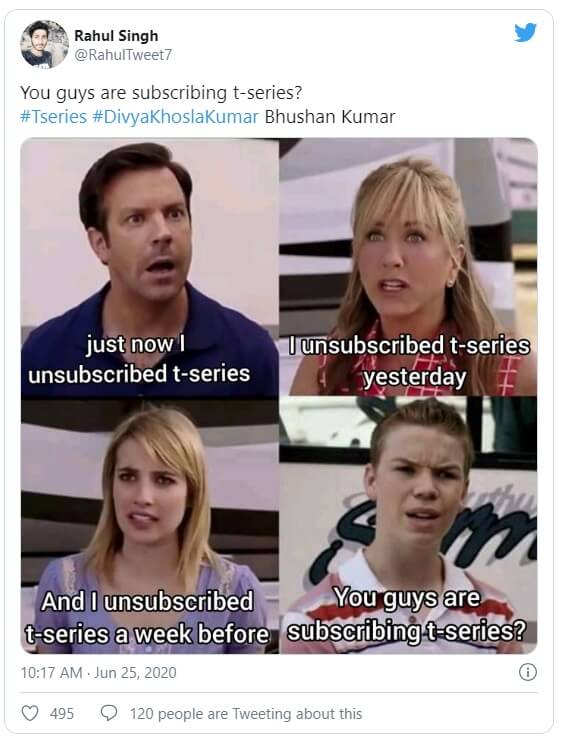Screen dimensions: 564x748
Task: Click the info circle icon
Action: tap(527, 672)
